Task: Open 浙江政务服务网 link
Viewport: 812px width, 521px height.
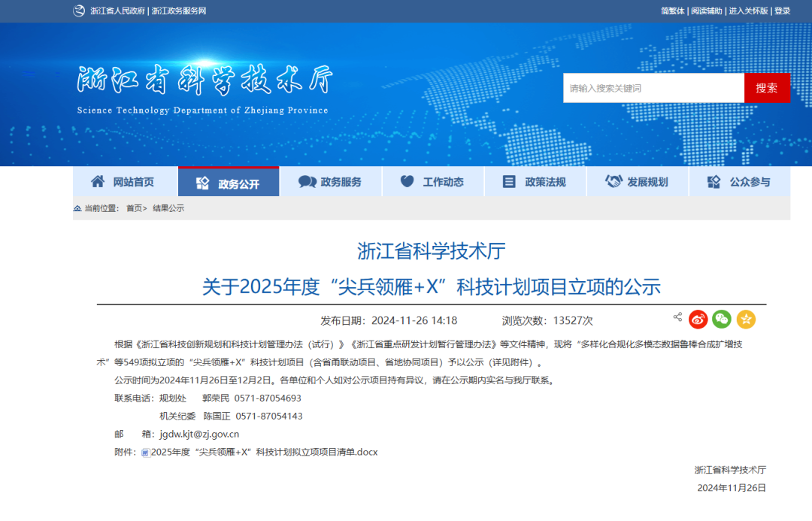Action: 179,11
